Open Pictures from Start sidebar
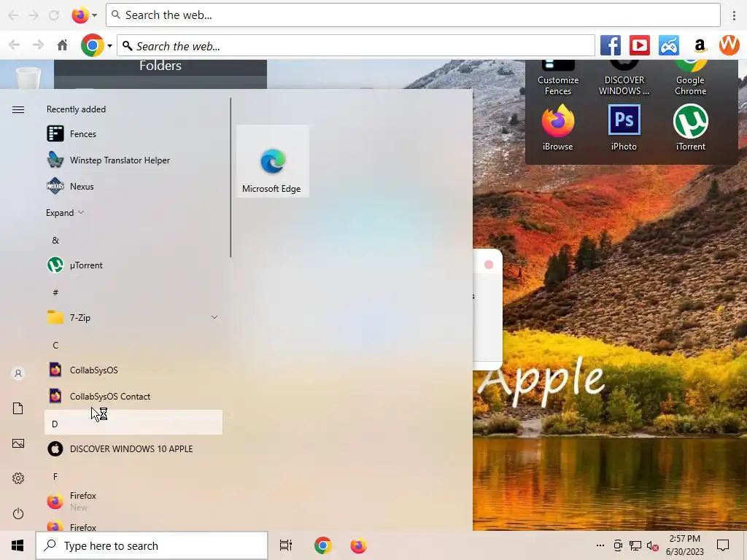The height and width of the screenshot is (560, 747). [x=18, y=443]
